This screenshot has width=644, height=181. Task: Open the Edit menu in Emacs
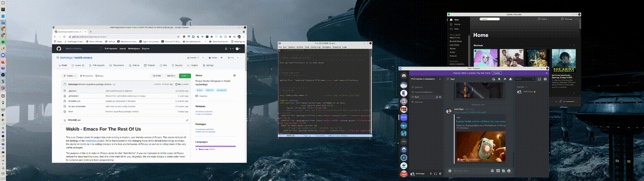coord(285,47)
